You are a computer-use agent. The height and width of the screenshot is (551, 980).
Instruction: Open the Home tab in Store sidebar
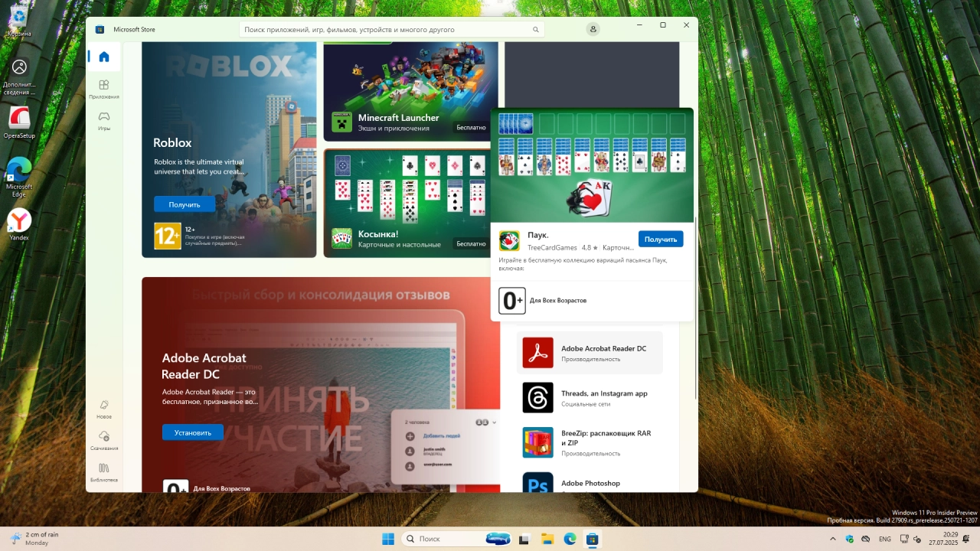pyautogui.click(x=104, y=57)
